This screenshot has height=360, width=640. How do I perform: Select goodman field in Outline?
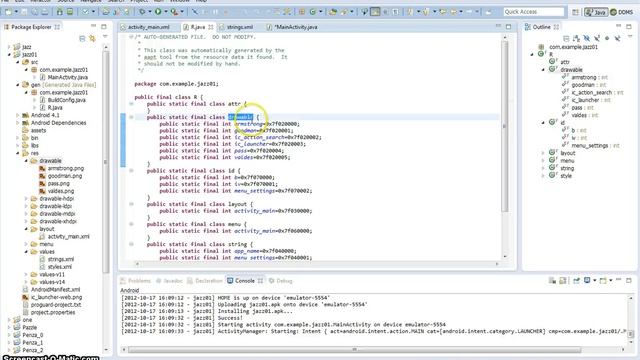[x=583, y=85]
